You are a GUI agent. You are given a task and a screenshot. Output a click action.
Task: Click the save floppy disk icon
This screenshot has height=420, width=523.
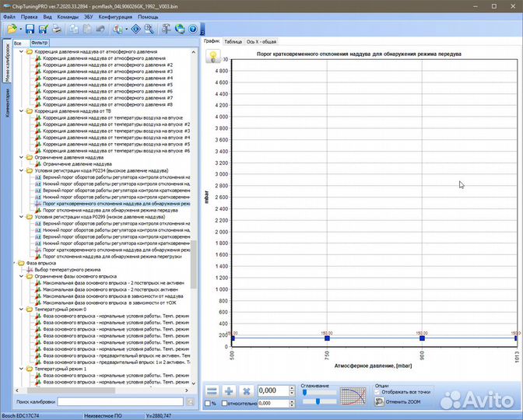coord(29,29)
